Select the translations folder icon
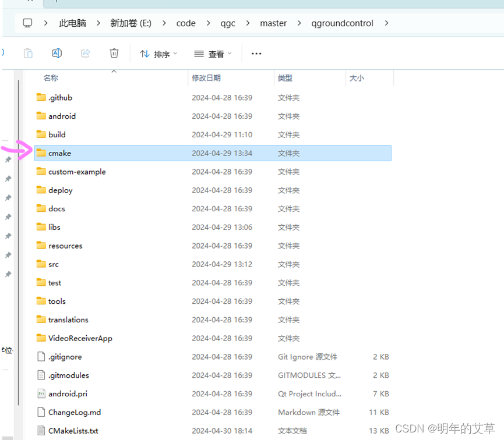Image resolution: width=504 pixels, height=440 pixels. click(41, 320)
